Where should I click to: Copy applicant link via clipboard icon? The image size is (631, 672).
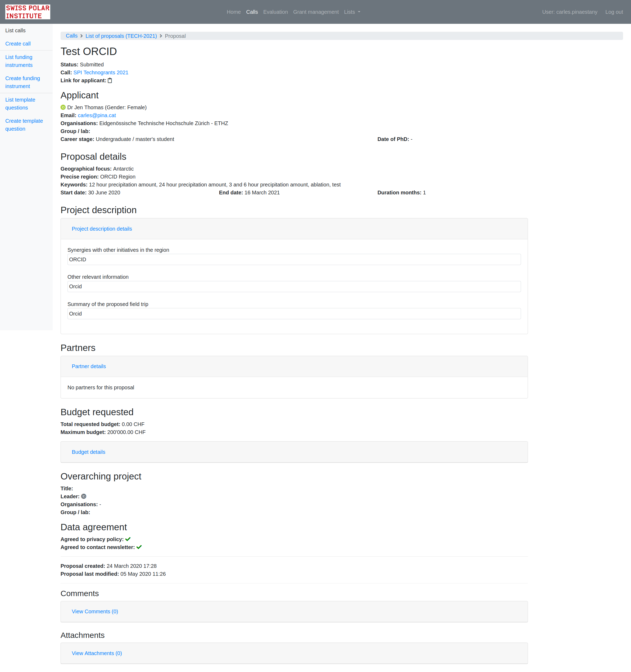110,80
